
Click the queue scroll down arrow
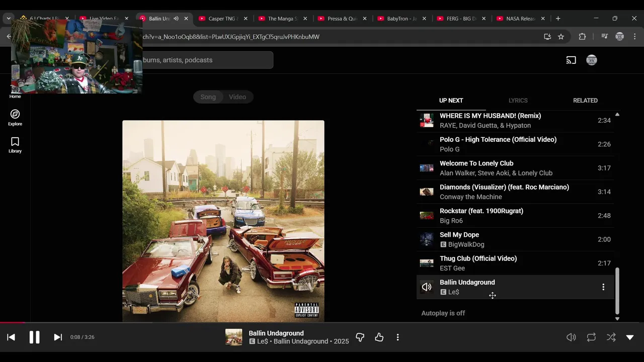[x=617, y=319]
